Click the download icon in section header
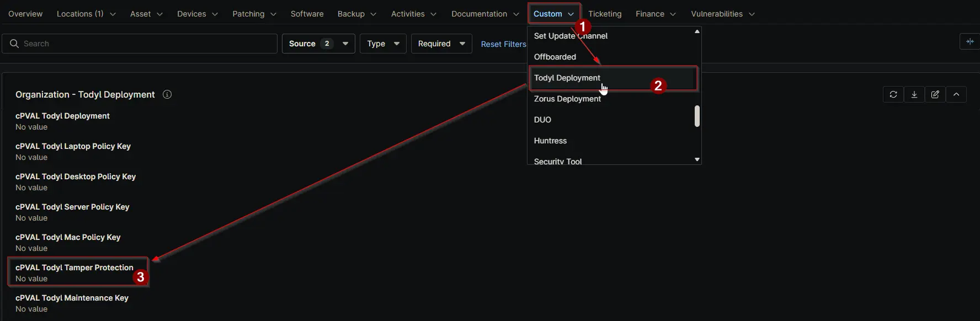Image resolution: width=980 pixels, height=321 pixels. [x=914, y=94]
